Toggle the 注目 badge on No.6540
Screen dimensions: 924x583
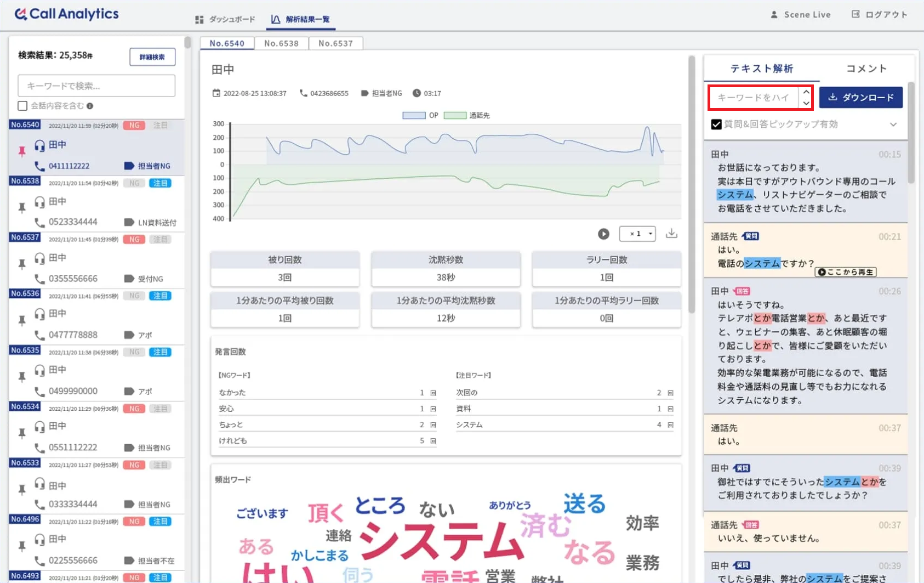pos(160,126)
